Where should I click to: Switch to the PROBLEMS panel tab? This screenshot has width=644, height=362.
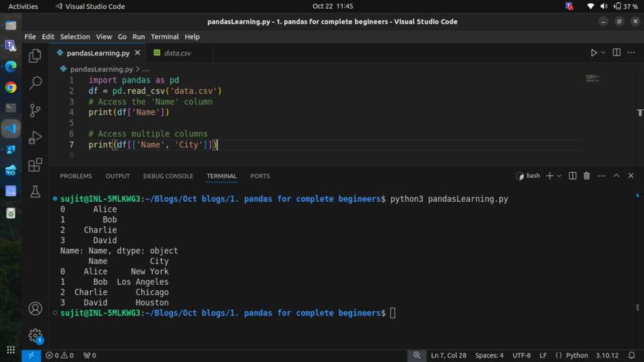(x=76, y=176)
